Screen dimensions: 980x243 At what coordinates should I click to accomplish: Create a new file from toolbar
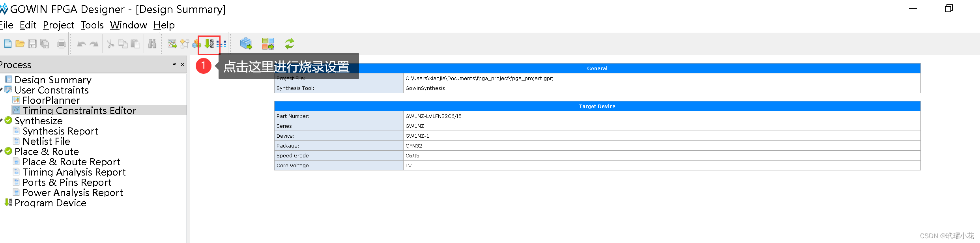[8, 44]
